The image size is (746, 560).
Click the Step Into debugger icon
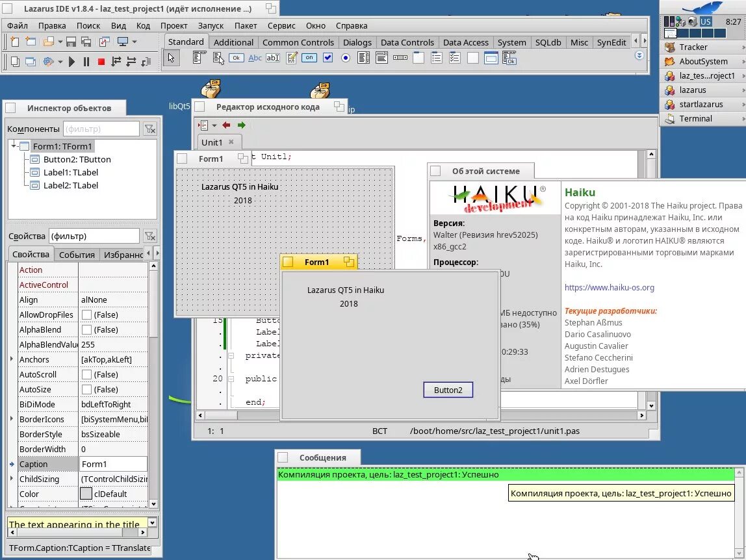pyautogui.click(x=116, y=61)
